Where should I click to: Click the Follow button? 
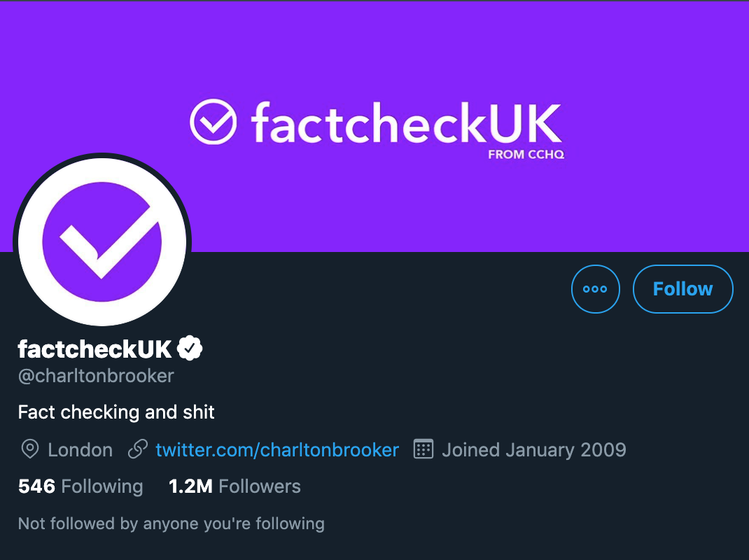(x=682, y=288)
